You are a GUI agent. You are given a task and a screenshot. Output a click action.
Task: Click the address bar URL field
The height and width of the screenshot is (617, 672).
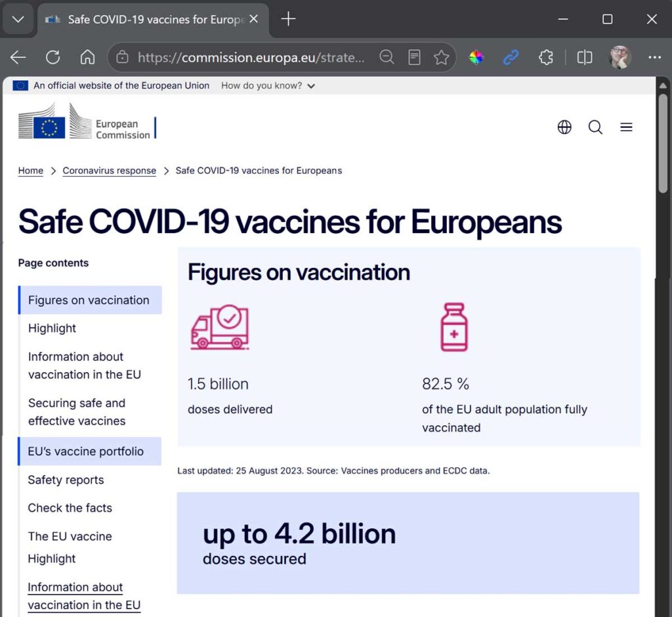click(x=251, y=57)
